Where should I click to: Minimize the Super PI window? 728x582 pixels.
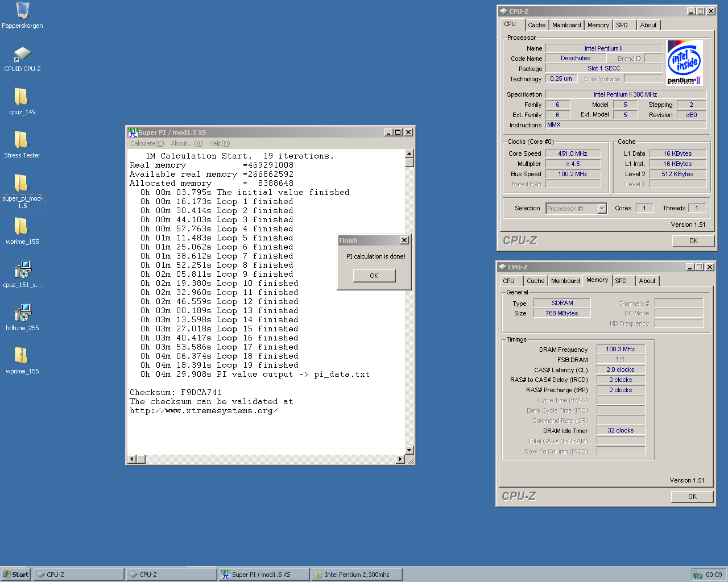(388, 132)
